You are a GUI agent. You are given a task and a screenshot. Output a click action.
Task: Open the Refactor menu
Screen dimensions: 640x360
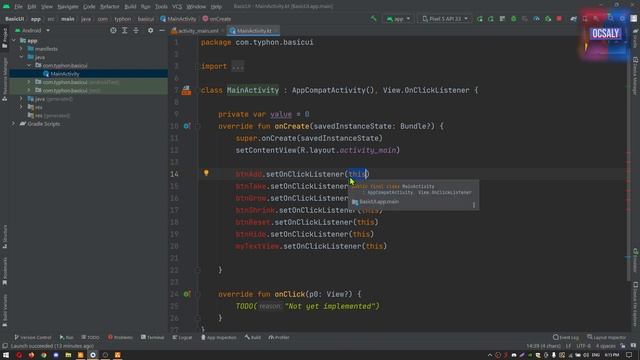(x=109, y=7)
